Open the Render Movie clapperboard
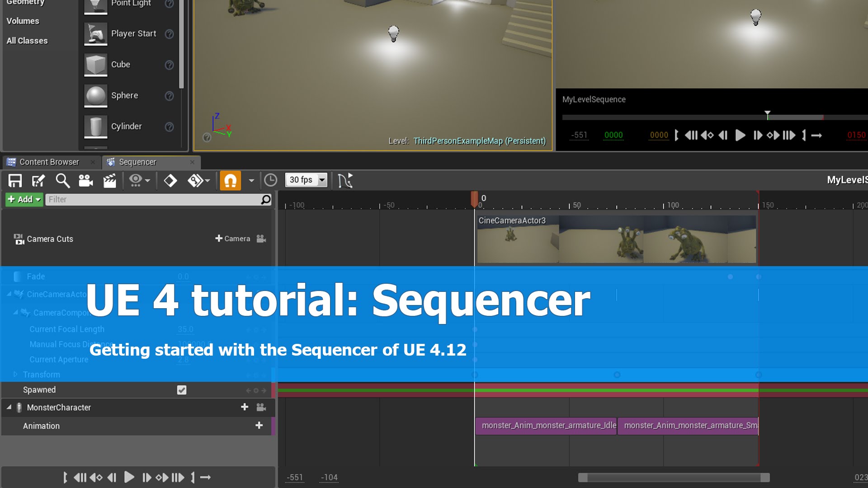 [x=109, y=181]
